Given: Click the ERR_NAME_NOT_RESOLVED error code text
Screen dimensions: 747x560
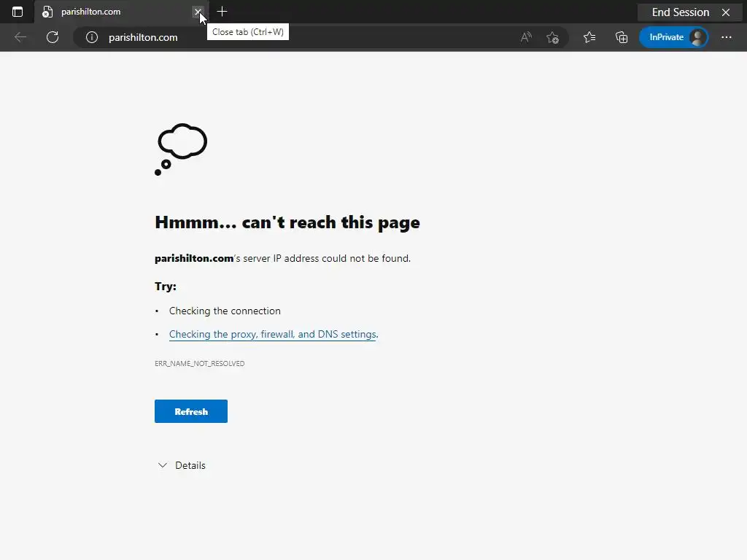Looking at the screenshot, I should click(x=200, y=363).
